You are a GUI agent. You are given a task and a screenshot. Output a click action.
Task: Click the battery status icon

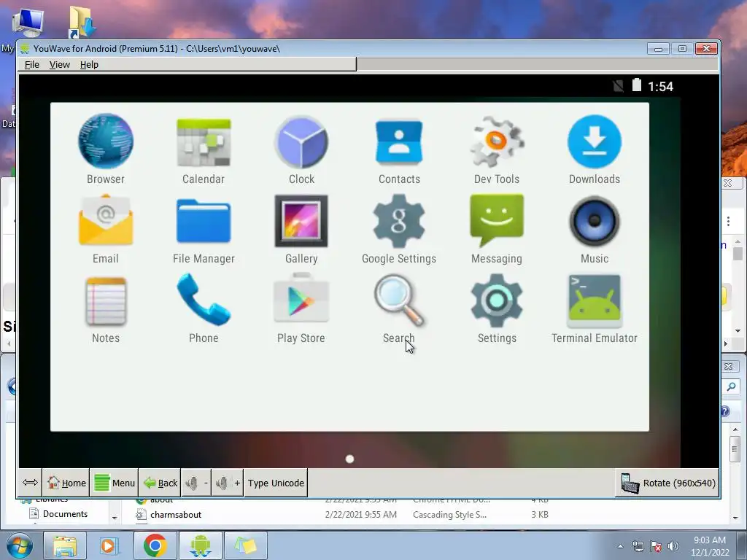pos(636,85)
